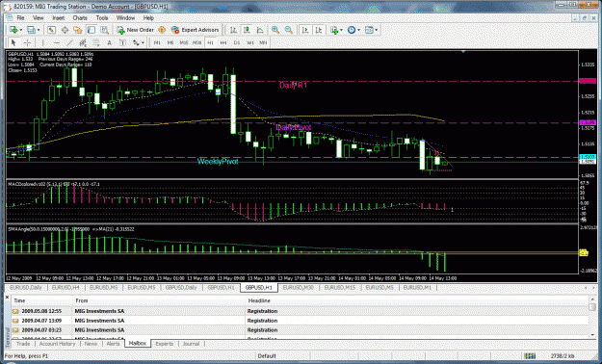
Task: Open the Charts menu
Action: coord(80,18)
